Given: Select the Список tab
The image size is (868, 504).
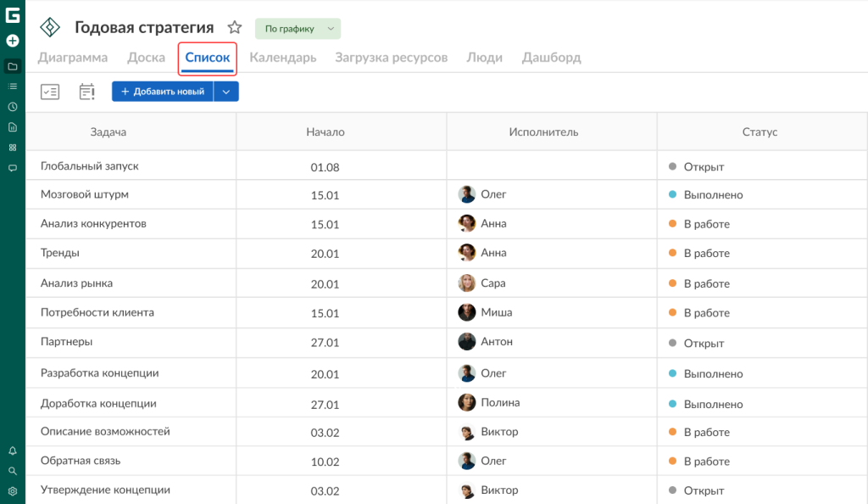Looking at the screenshot, I should (208, 58).
